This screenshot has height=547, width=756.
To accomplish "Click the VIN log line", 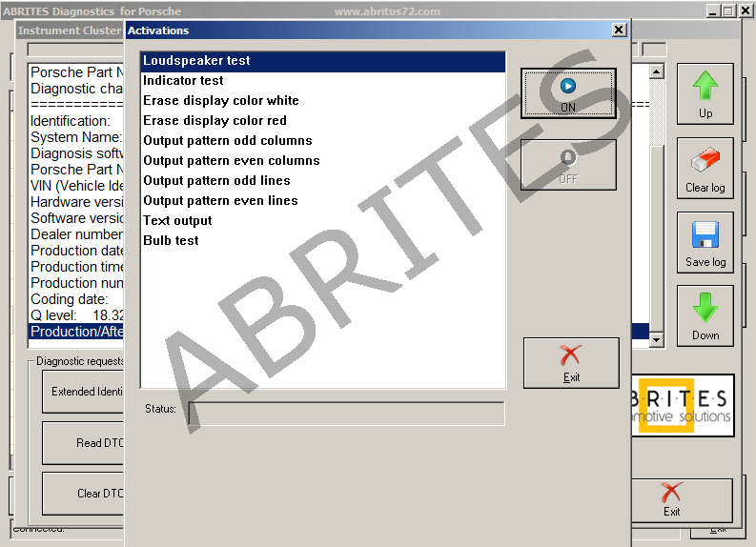I will [x=76, y=186].
